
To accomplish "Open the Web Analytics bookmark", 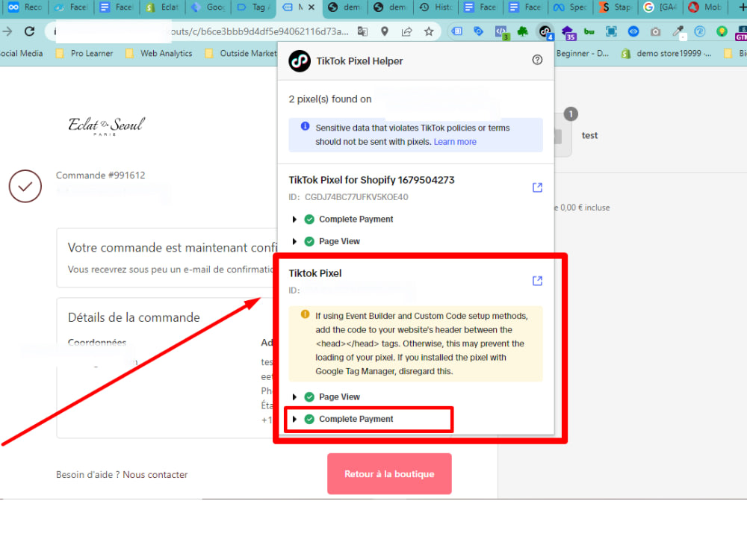I will click(x=166, y=53).
